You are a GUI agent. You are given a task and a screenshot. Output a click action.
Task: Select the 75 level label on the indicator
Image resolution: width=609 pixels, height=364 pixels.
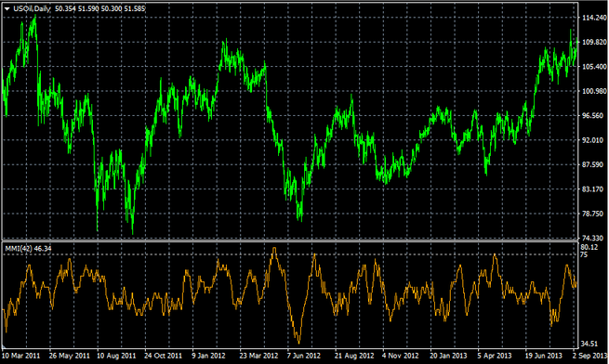coord(585,254)
